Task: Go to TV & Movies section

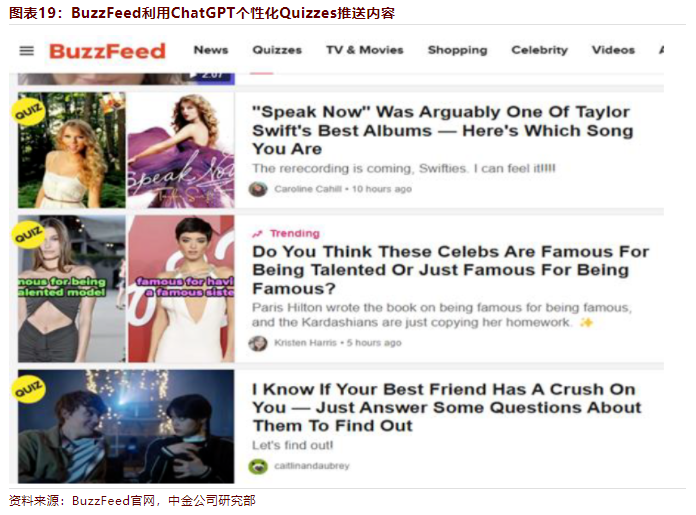Action: click(364, 50)
